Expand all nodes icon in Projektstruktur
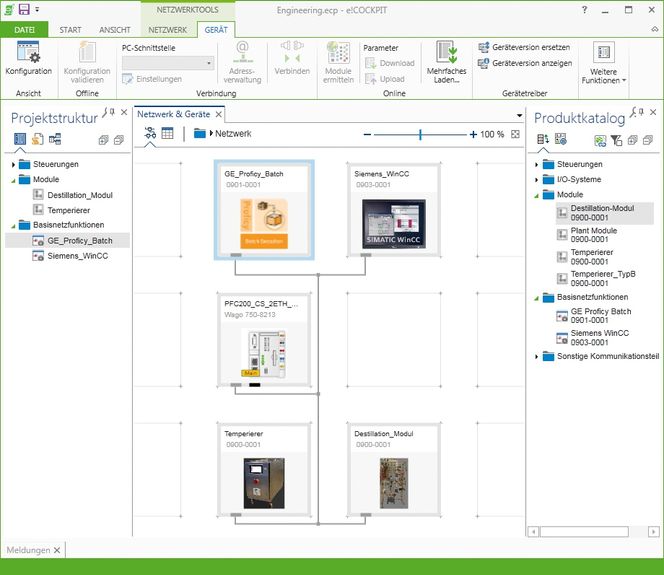The width and height of the screenshot is (664, 575). [x=103, y=139]
